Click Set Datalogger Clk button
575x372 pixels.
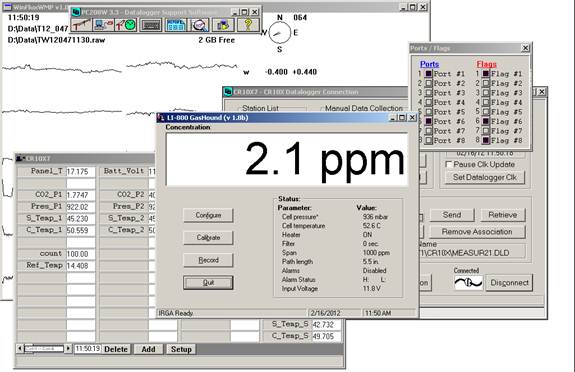485,178
